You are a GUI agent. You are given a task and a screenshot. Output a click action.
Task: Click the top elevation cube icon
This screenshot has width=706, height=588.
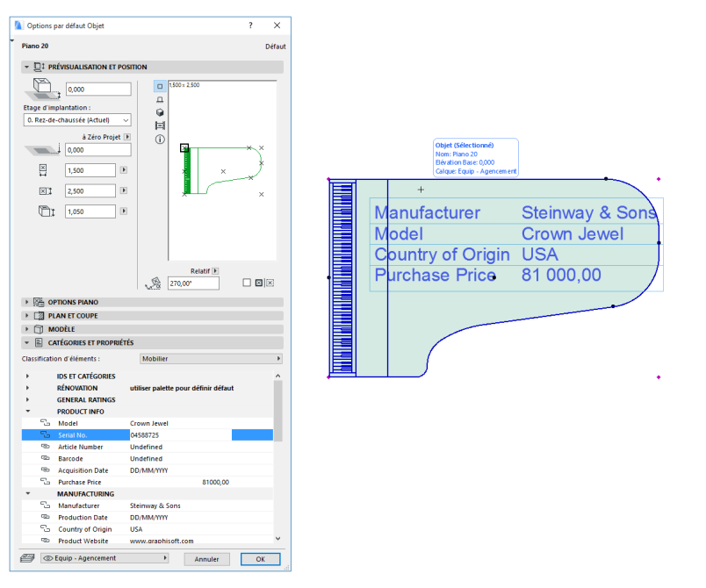(42, 89)
